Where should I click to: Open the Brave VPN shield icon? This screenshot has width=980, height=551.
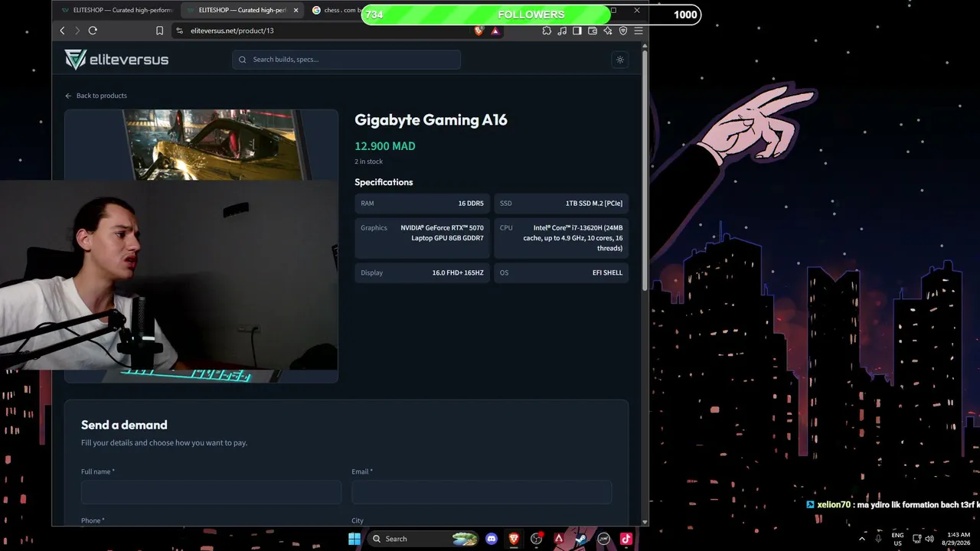point(623,31)
